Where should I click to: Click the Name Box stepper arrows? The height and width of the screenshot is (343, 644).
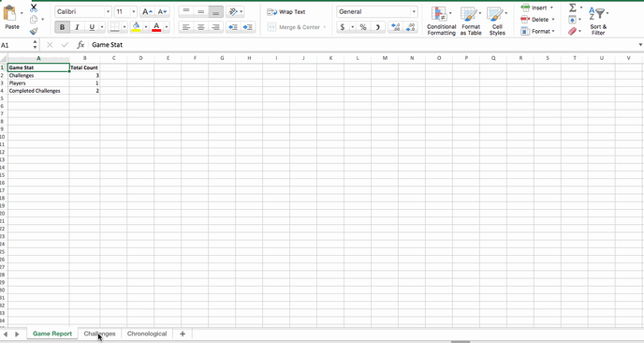[x=35, y=45]
